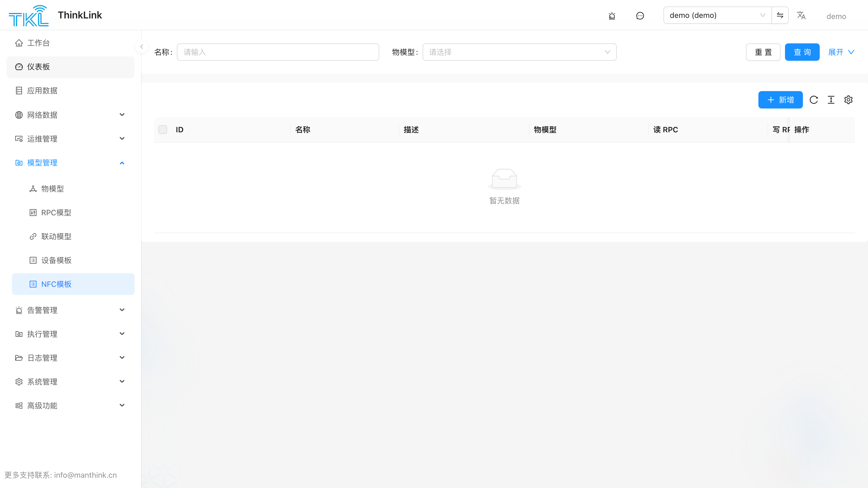Click the switch organization arrows icon
868x488 pixels.
pos(780,15)
